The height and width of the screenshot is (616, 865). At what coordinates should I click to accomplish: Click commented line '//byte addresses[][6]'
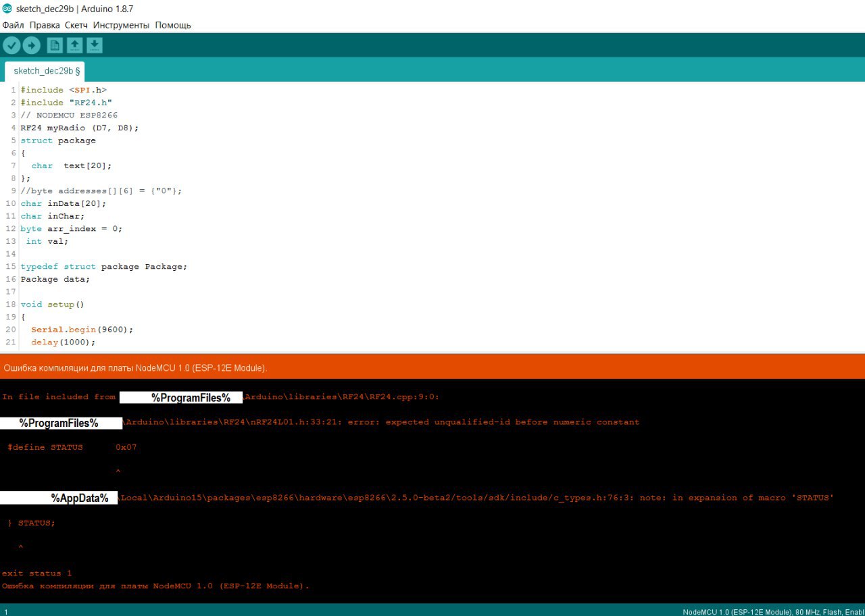101,190
